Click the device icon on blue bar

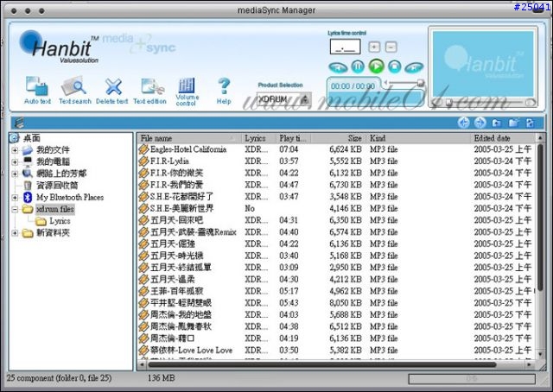point(19,123)
